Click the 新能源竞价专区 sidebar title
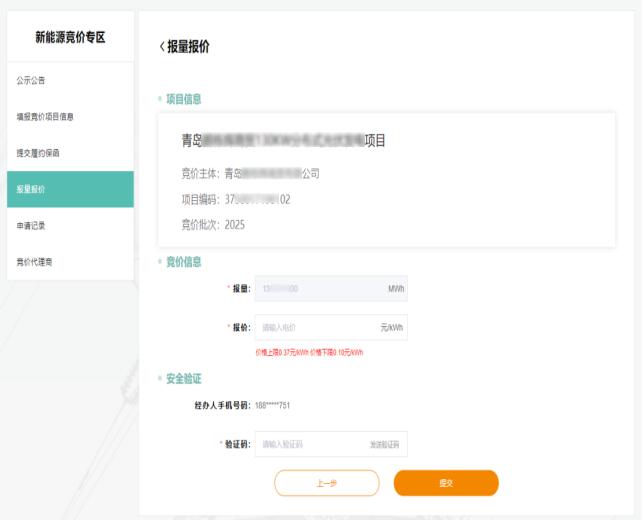 click(x=70, y=38)
